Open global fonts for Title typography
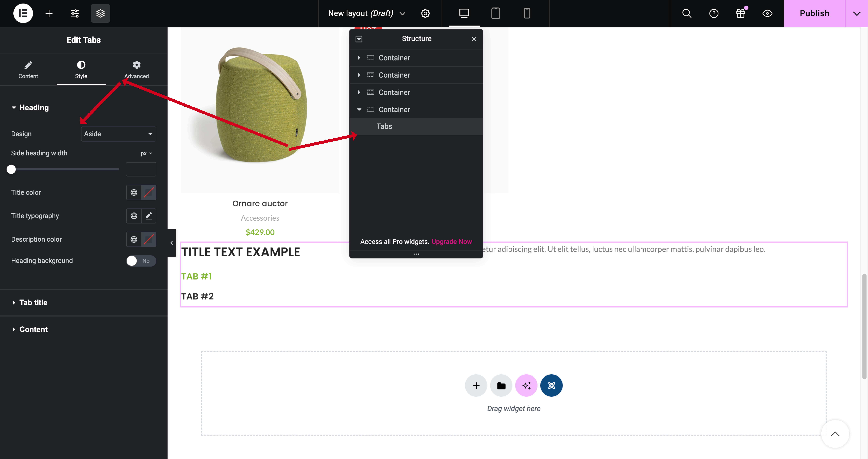 tap(134, 216)
